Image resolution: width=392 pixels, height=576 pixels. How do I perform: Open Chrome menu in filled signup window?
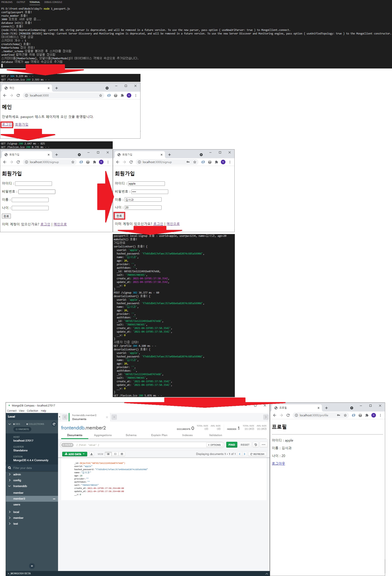(230, 162)
